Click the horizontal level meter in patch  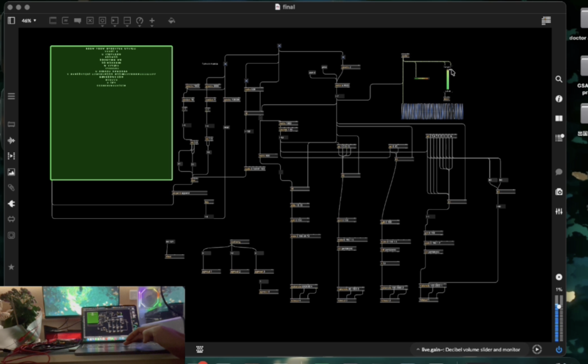pos(422,78)
